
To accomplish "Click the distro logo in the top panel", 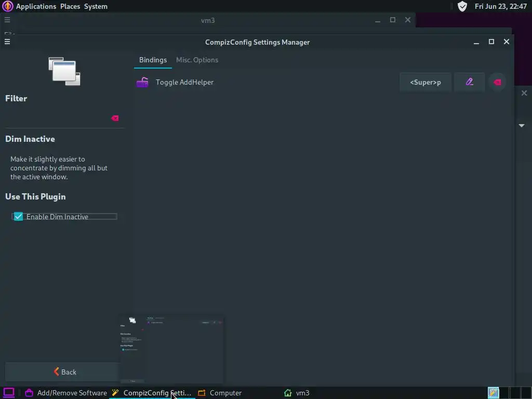I will pos(7,6).
